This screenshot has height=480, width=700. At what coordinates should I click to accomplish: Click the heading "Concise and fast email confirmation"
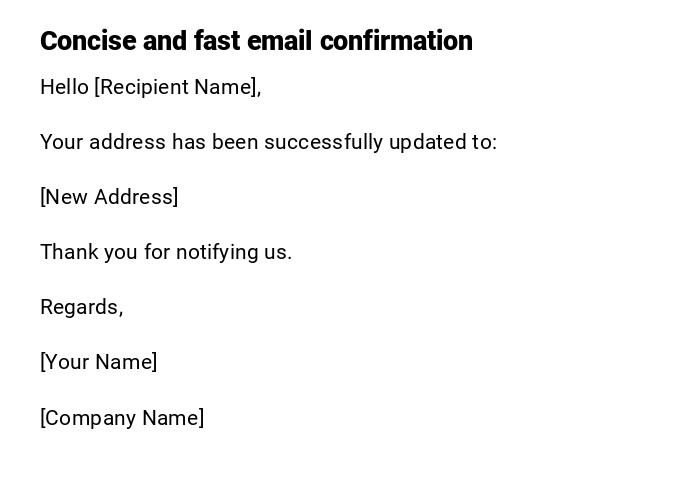coord(256,41)
